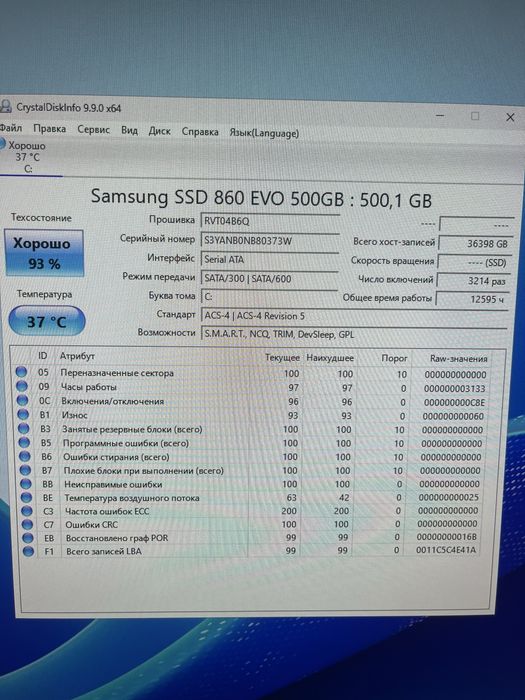Click raw value 000000003133
This screenshot has height=700, width=525.
[454, 388]
